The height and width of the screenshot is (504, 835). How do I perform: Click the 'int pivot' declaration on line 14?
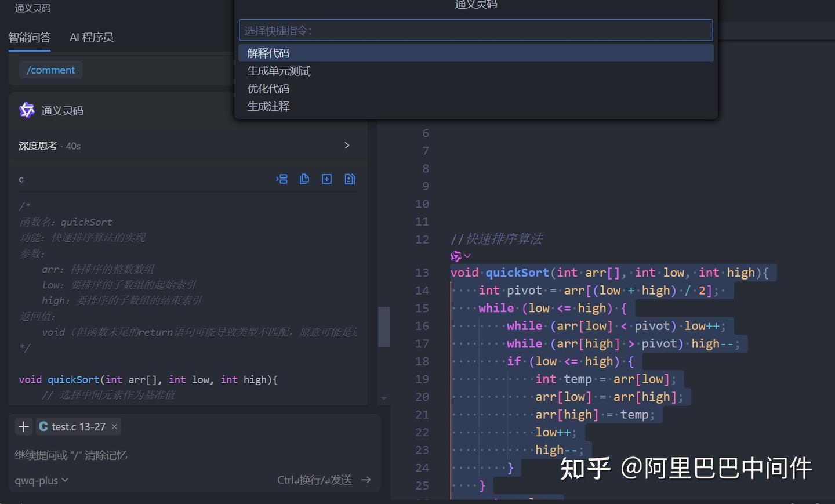point(510,291)
